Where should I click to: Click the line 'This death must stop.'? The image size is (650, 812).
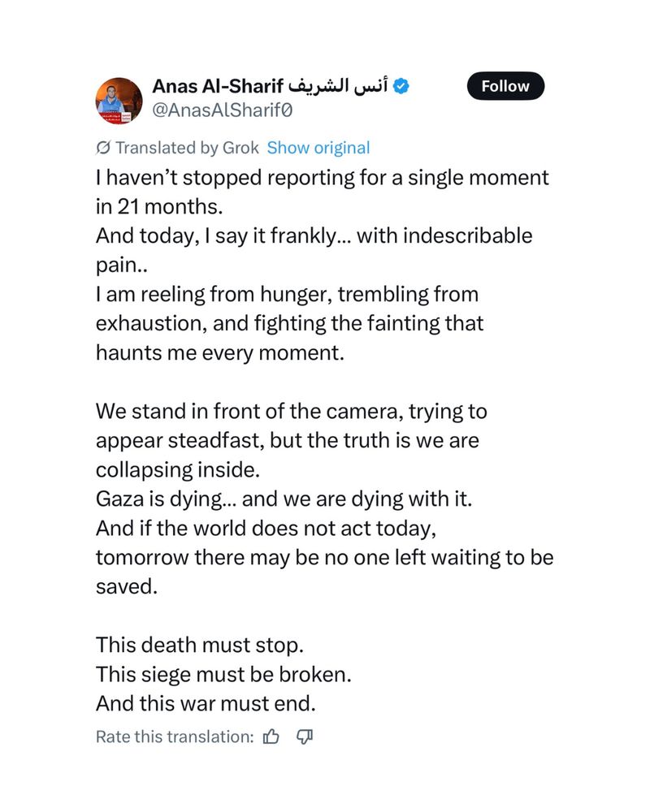[200, 646]
